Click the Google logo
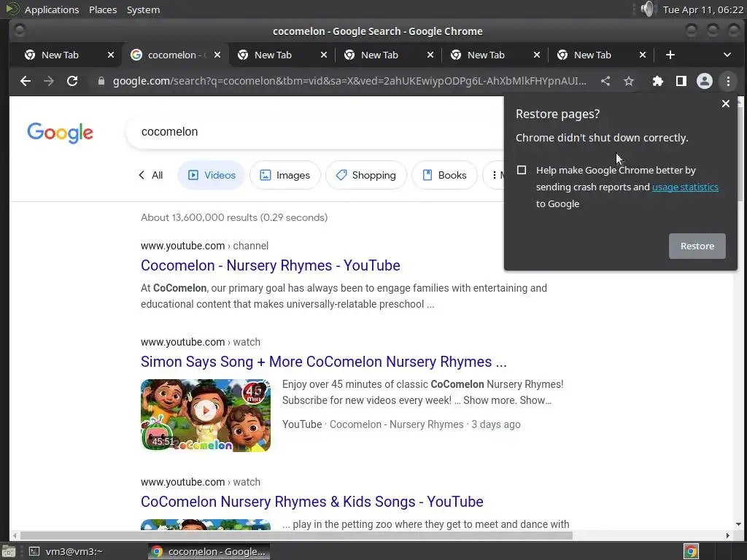The width and height of the screenshot is (747, 560). click(60, 133)
